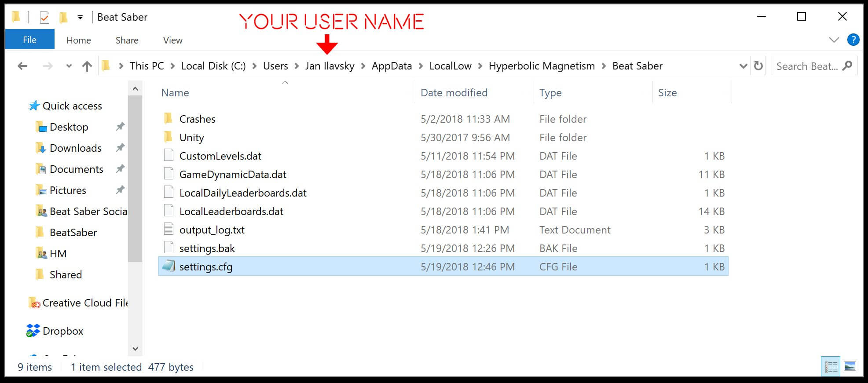
Task: Open Desktop in Quick access
Action: click(69, 127)
